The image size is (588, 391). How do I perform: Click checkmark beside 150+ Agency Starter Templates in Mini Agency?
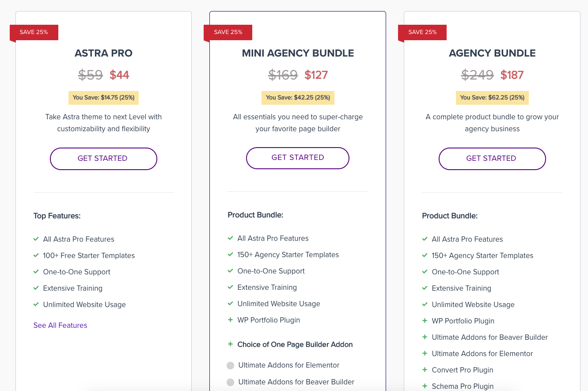pos(230,254)
